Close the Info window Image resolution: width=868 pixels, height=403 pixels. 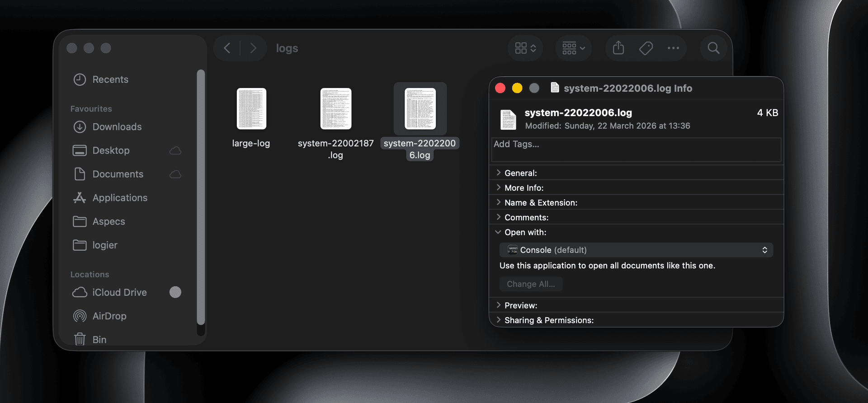point(500,88)
